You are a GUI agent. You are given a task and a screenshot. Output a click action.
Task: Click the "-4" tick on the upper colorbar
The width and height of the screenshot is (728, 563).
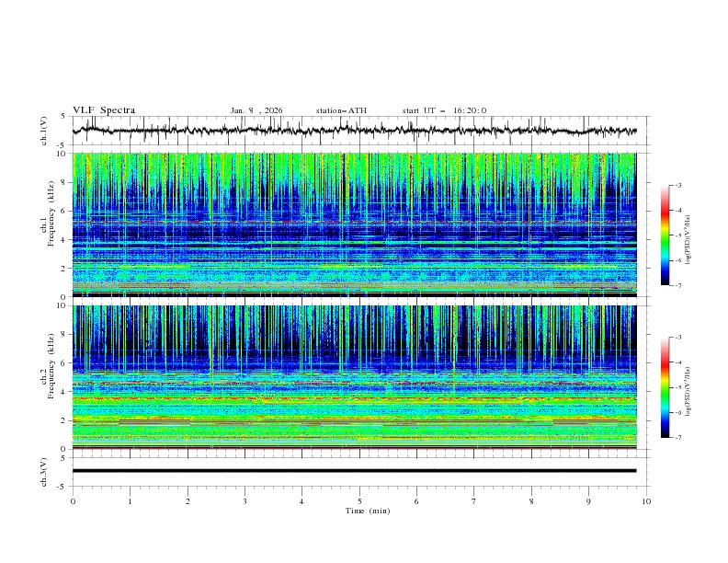point(678,211)
